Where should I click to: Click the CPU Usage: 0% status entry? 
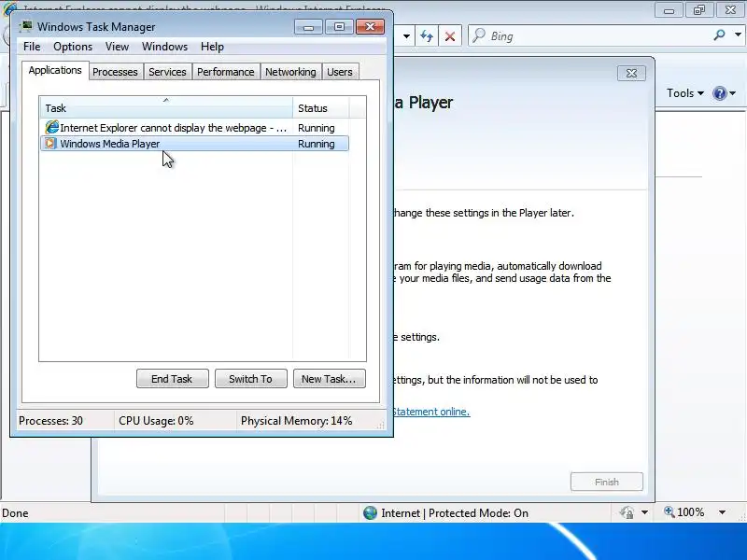click(x=156, y=421)
